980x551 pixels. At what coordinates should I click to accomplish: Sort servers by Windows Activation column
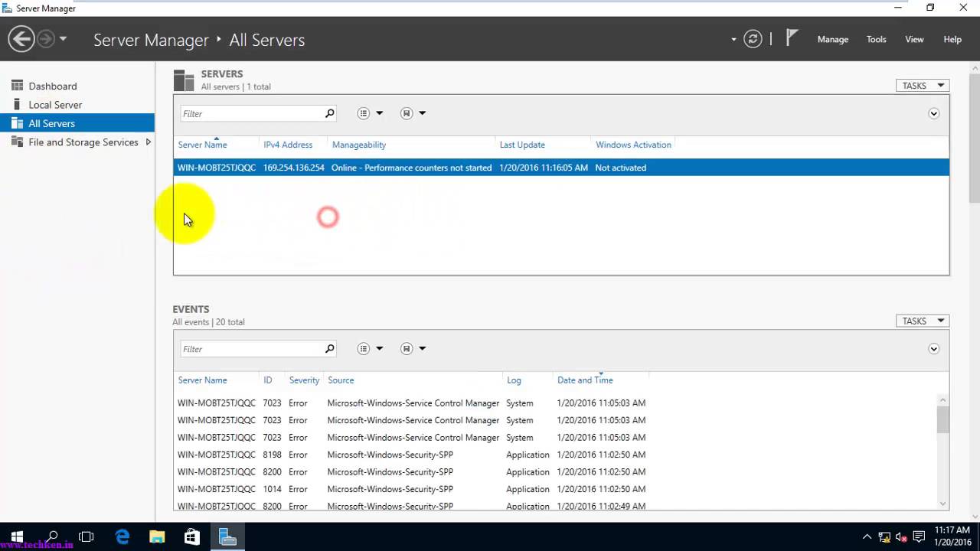point(633,145)
